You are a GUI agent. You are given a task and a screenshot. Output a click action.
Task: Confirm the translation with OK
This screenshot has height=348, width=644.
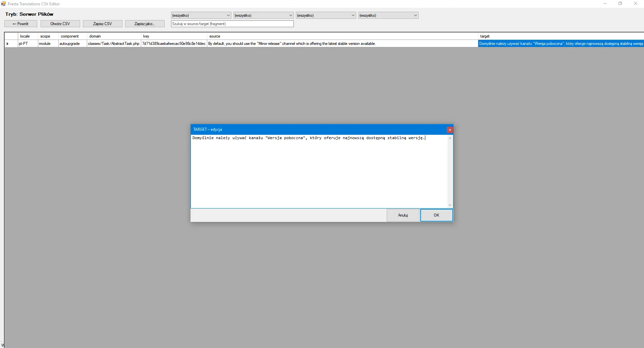tap(436, 215)
